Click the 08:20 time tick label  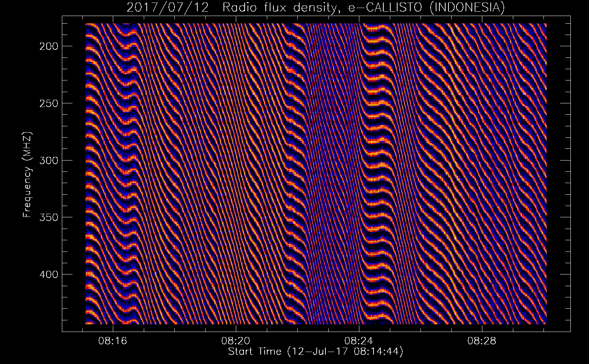[236, 341]
